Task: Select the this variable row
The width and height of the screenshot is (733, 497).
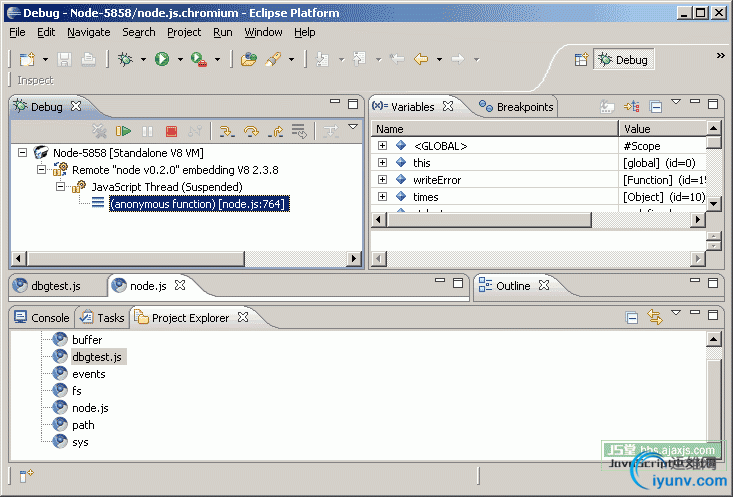Action: 539,163
